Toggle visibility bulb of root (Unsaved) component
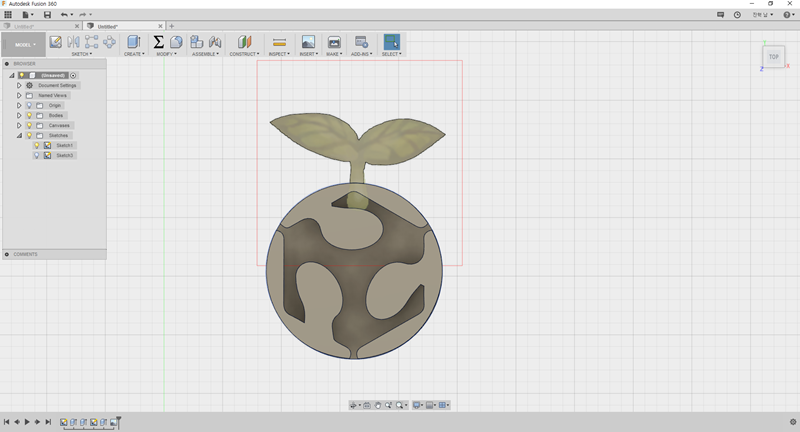This screenshot has height=432, width=800. click(x=21, y=75)
